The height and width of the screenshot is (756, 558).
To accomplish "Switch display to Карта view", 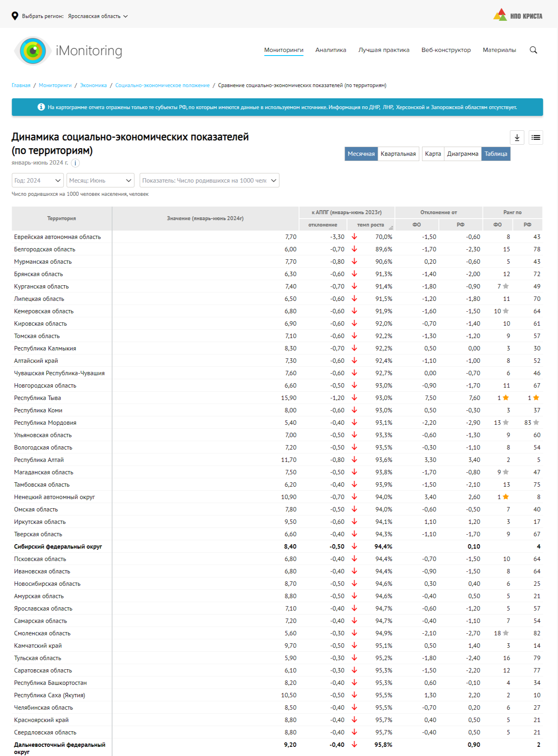I will click(433, 154).
